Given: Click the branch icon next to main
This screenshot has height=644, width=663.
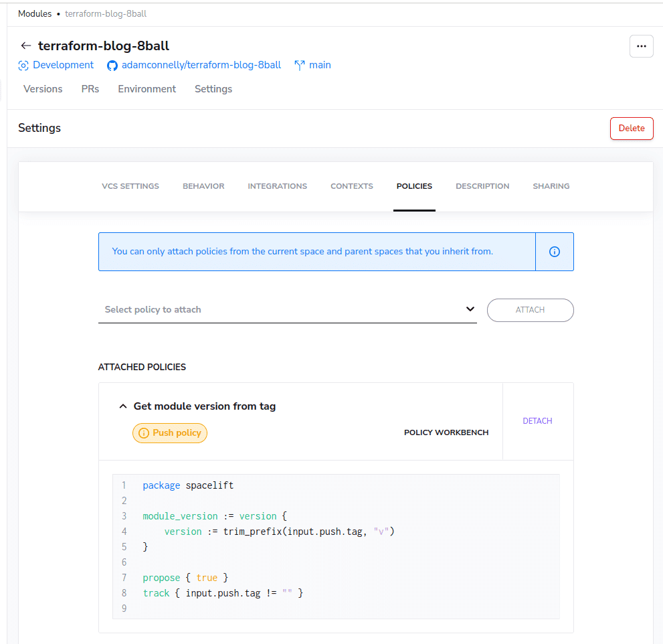Looking at the screenshot, I should tap(299, 65).
